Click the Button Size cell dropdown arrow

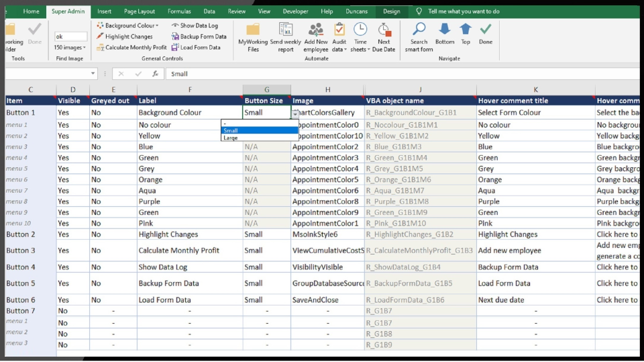295,113
